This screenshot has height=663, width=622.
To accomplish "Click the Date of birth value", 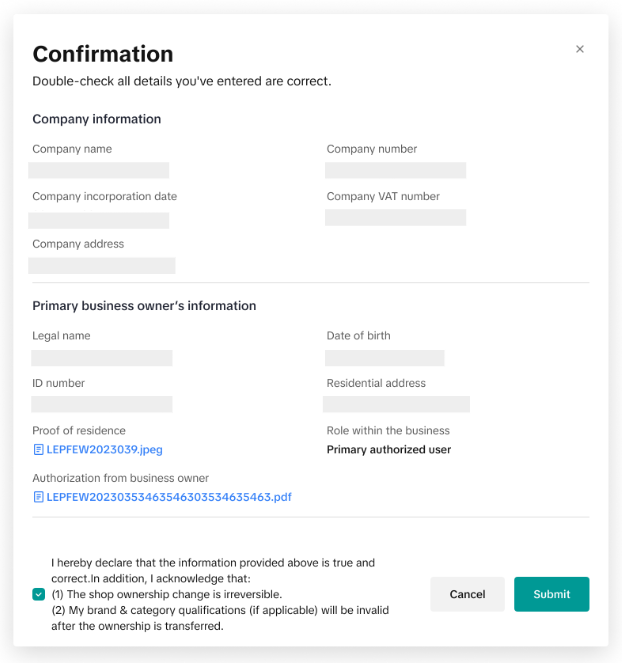I will tap(384, 357).
